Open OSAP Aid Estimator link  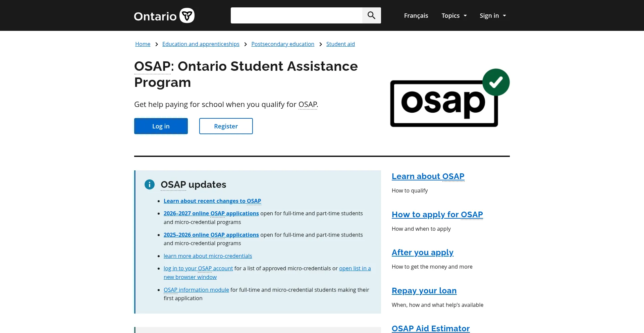click(431, 328)
